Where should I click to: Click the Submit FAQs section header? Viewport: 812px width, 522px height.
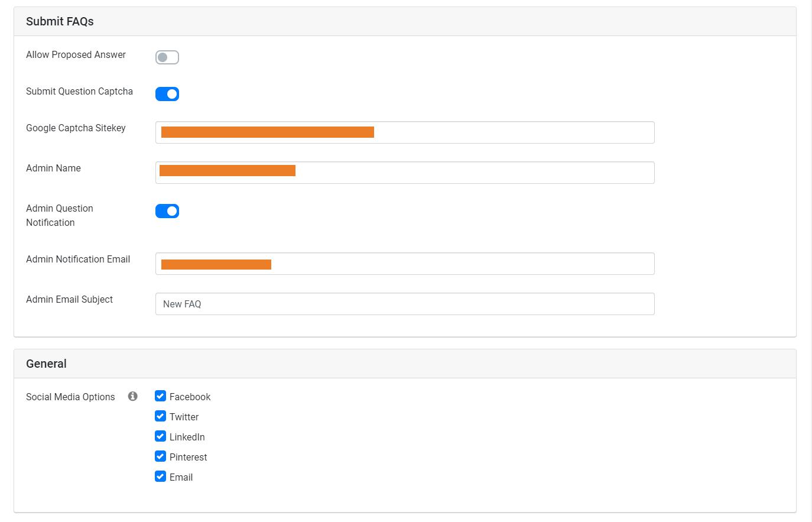[x=60, y=21]
